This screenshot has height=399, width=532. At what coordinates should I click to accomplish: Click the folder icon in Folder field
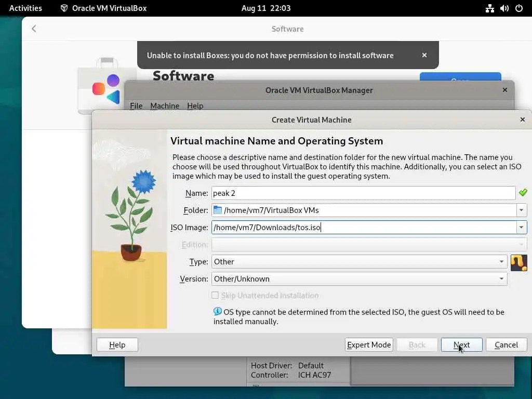coord(218,210)
